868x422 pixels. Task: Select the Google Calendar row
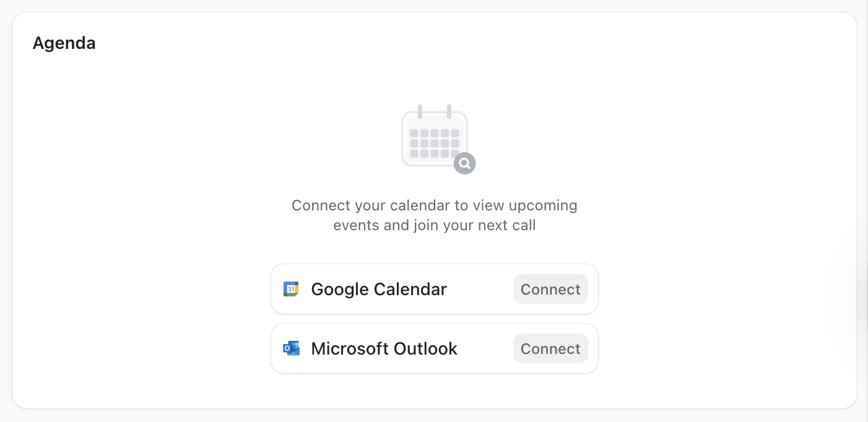tap(434, 288)
